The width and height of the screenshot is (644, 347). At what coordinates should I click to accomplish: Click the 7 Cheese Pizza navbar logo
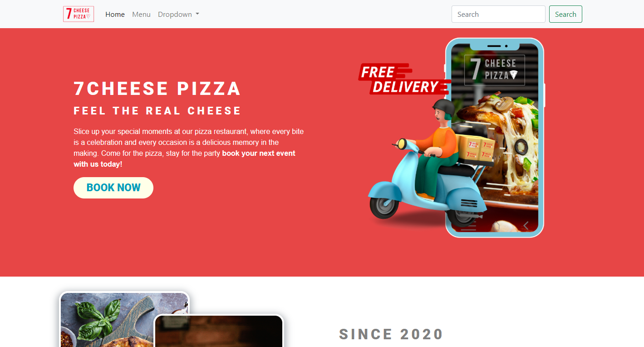pyautogui.click(x=79, y=14)
